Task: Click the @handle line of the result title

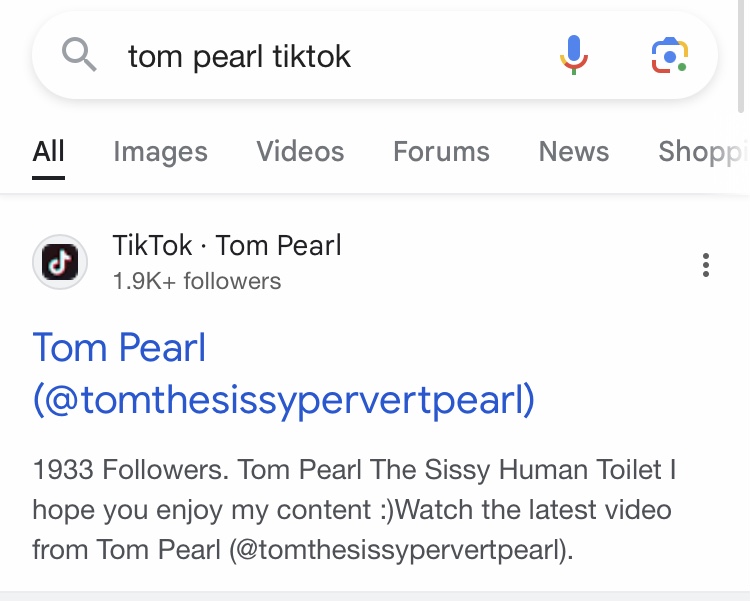Action: 284,400
